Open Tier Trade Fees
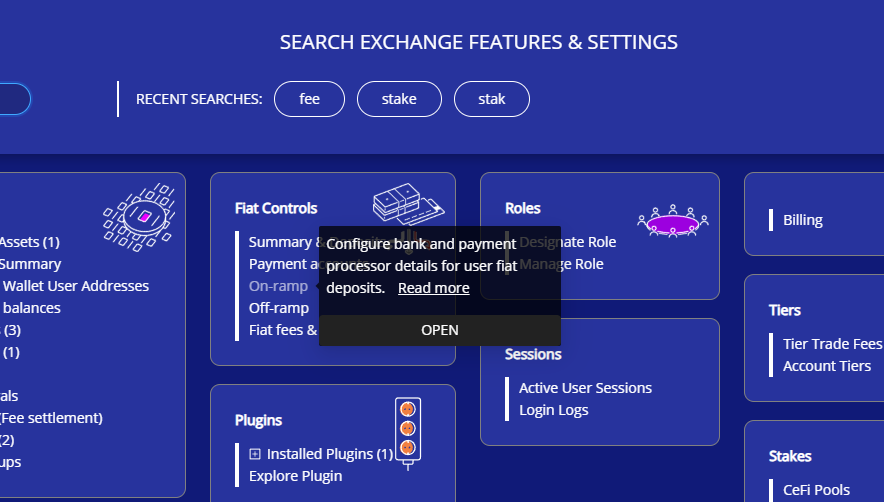This screenshot has height=502, width=884. coord(833,344)
